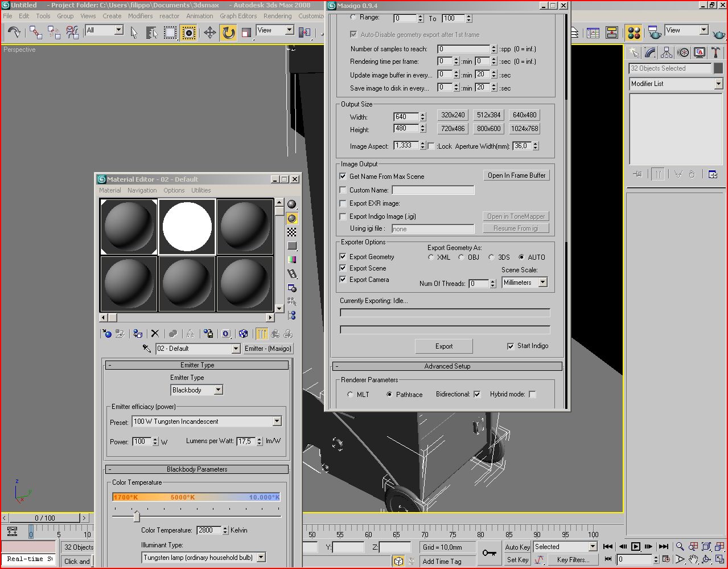The image size is (728, 569).
Task: Click Video Color Check icon
Action: tap(292, 260)
